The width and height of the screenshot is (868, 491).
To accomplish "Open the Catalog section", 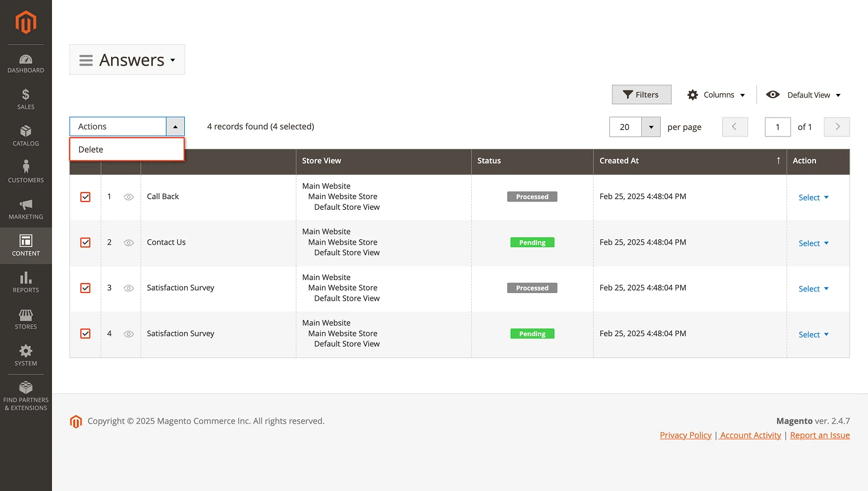I will (25, 135).
